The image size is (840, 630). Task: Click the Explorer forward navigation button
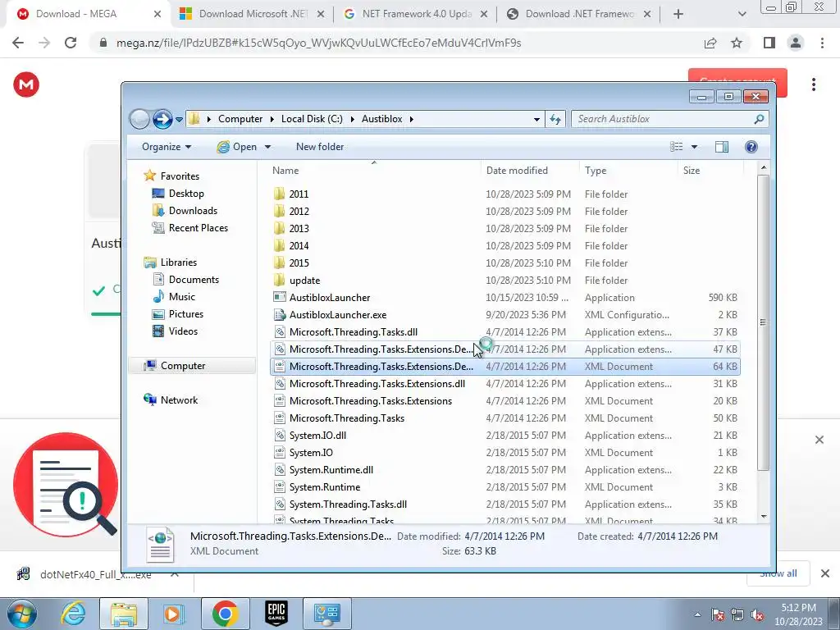(162, 119)
